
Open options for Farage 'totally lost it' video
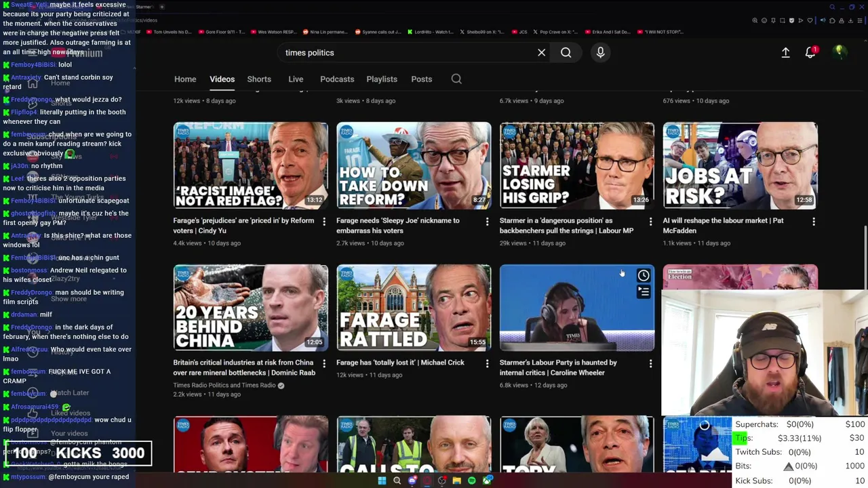pos(487,364)
